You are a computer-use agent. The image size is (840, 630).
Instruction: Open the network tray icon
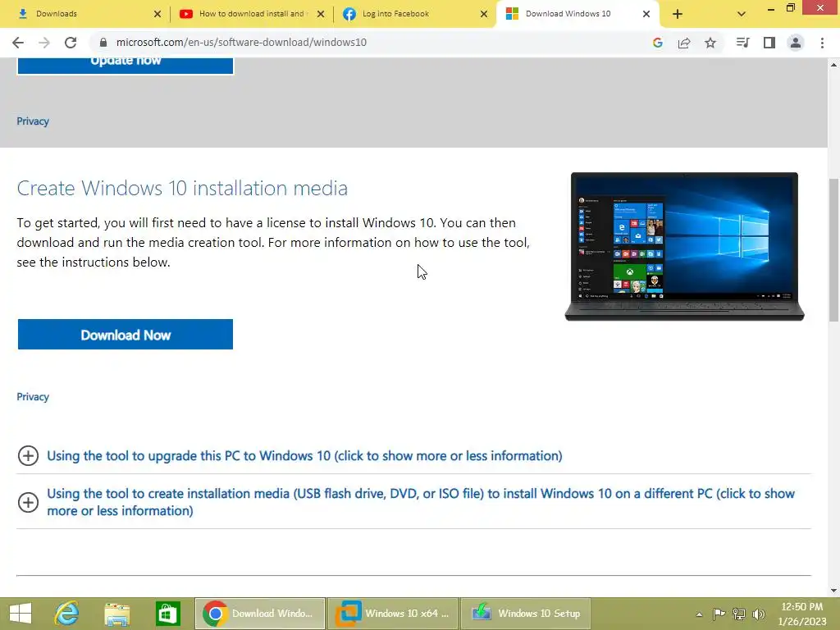pos(739,614)
